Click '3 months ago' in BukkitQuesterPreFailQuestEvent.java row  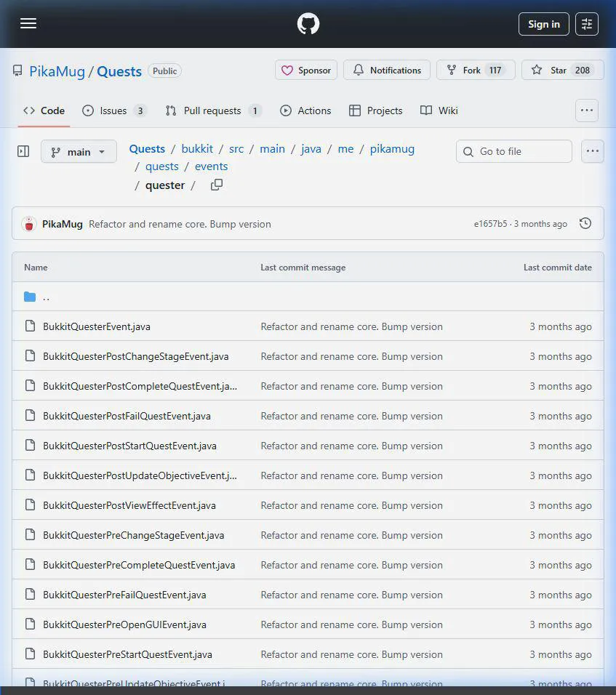pos(561,595)
